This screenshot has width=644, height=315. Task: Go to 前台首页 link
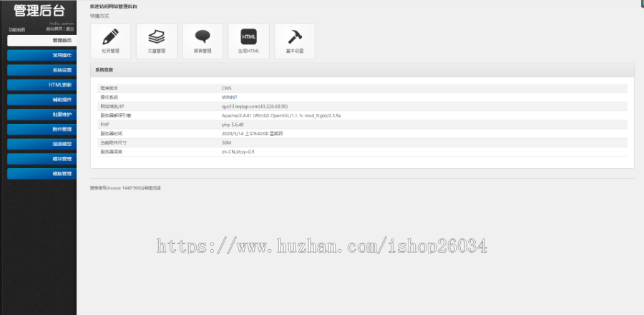click(x=54, y=29)
